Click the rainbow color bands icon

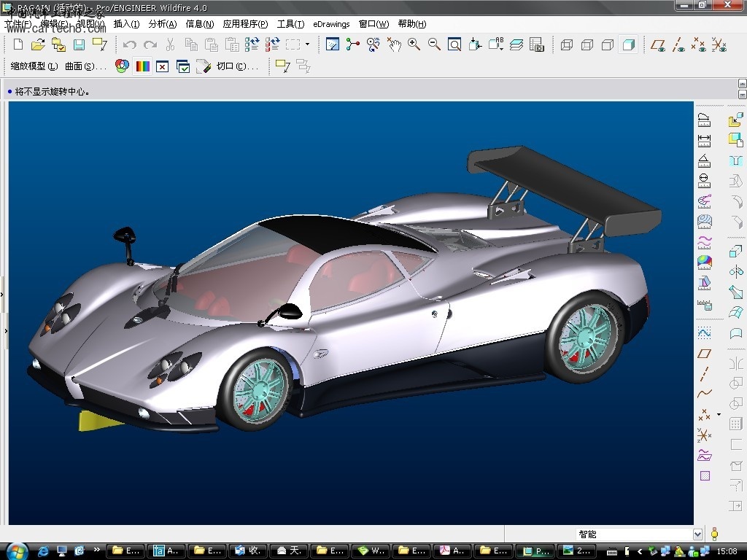click(142, 66)
